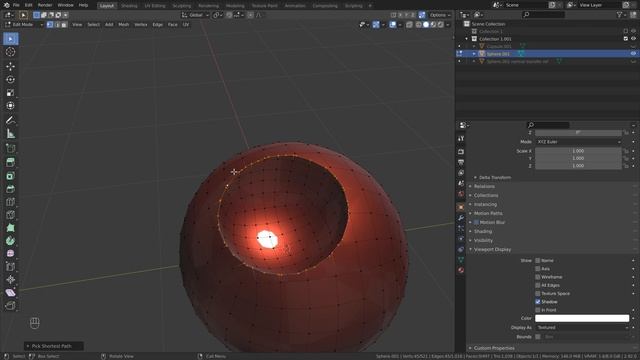Enable the All Edges checkbox
The height and width of the screenshot is (360, 640).
click(538, 285)
